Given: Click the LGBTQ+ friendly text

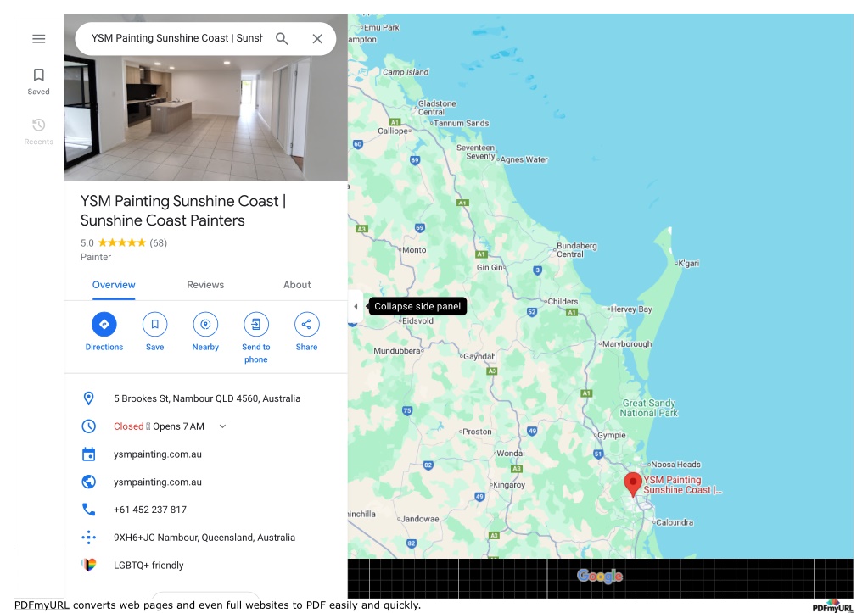Looking at the screenshot, I should tap(148, 565).
